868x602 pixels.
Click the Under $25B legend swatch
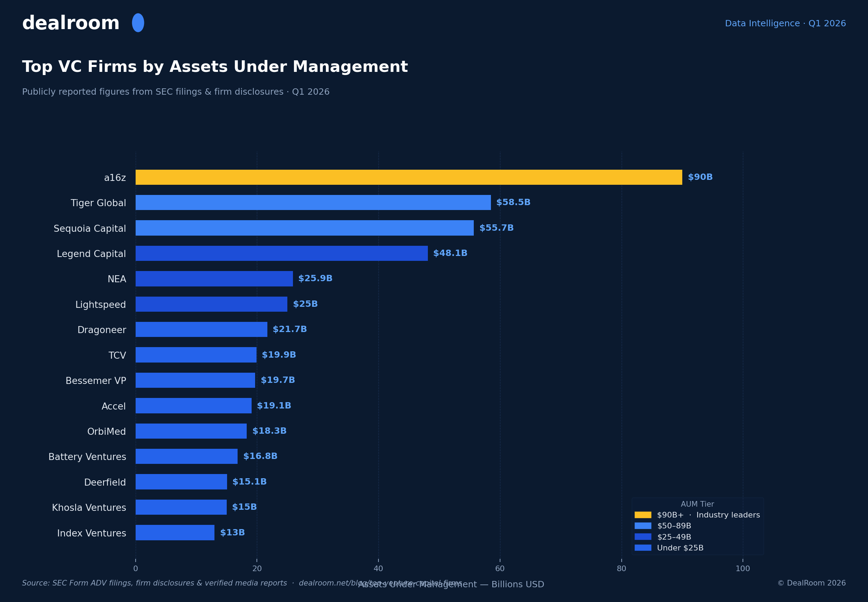click(643, 548)
